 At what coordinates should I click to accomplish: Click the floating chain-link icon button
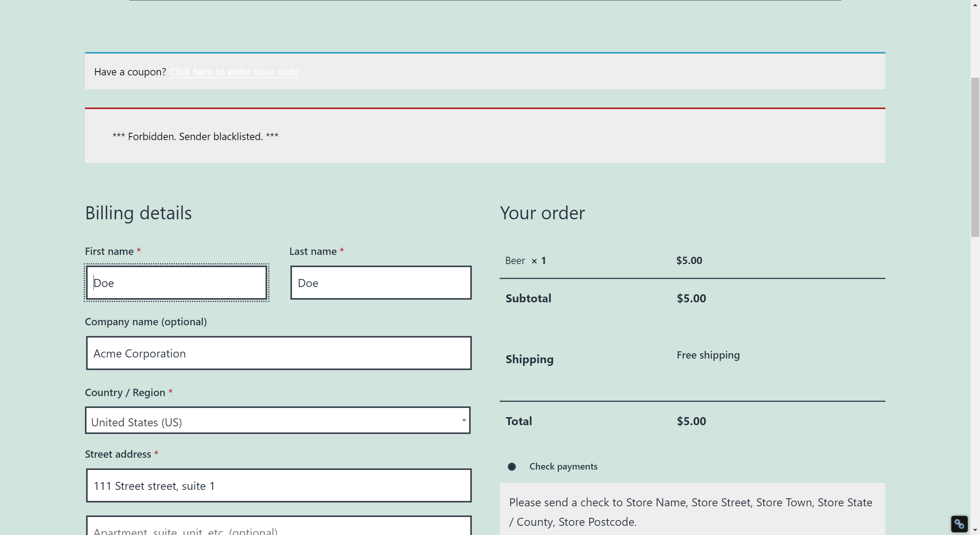tap(959, 524)
